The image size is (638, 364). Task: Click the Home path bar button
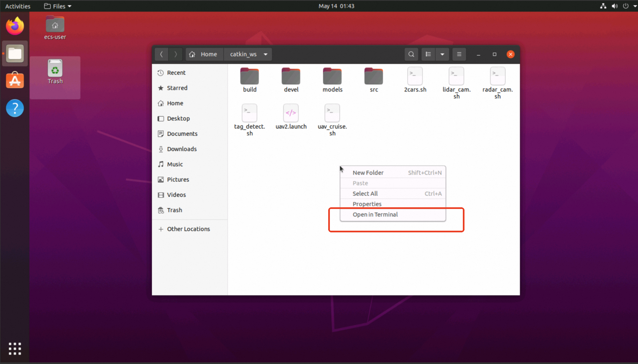pos(204,54)
